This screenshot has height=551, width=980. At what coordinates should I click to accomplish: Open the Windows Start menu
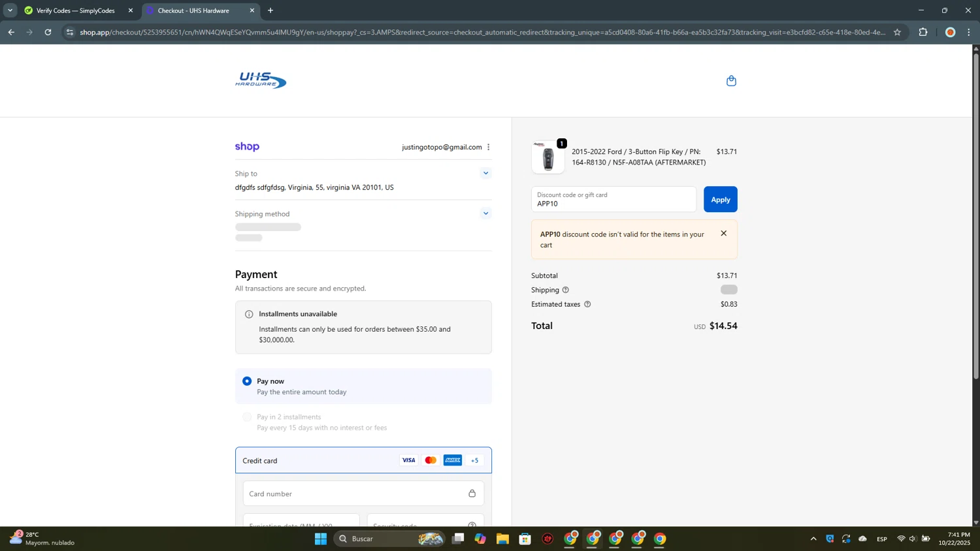[x=321, y=539]
